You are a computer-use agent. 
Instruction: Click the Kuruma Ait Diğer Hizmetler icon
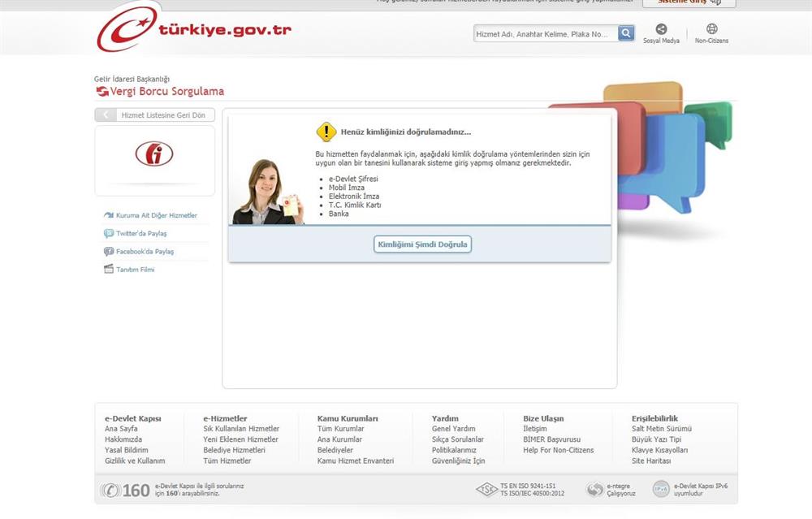[109, 215]
